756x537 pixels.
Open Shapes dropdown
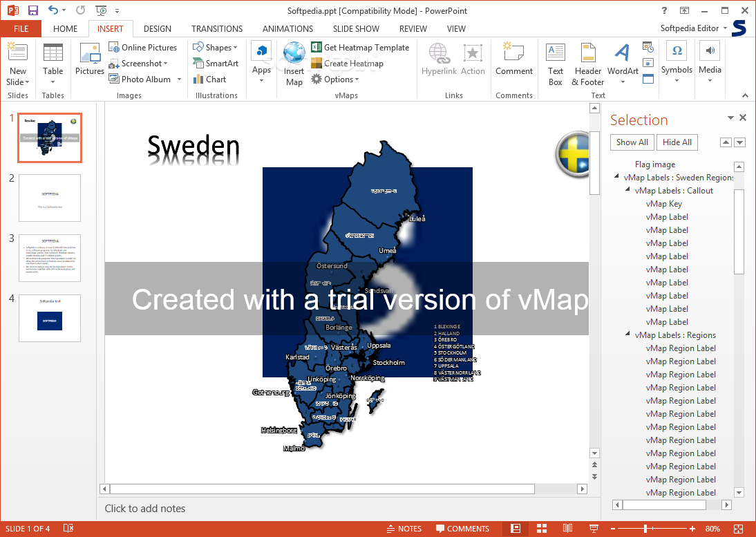[215, 47]
